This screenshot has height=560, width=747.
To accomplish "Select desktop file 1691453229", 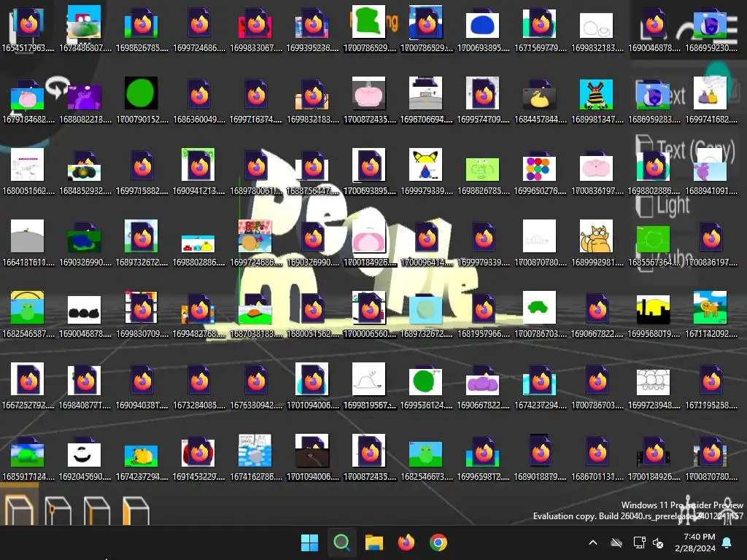I will (199, 457).
